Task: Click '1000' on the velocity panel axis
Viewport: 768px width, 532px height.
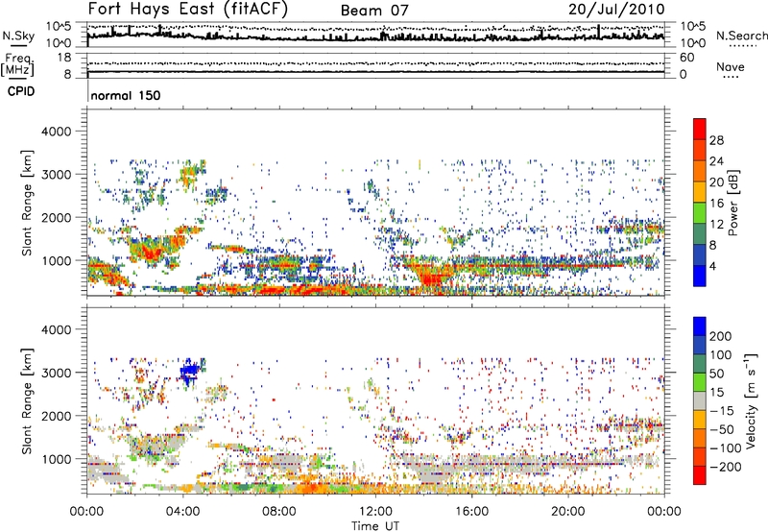Action: (57, 459)
